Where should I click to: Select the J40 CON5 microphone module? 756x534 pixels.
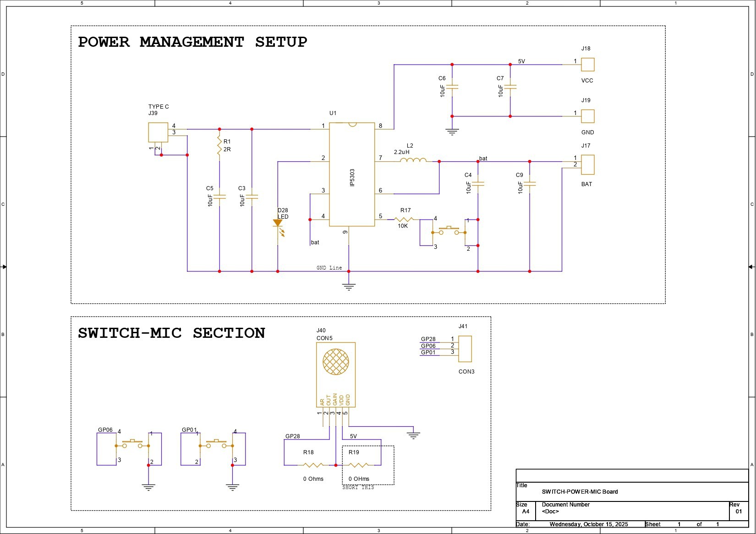(336, 374)
